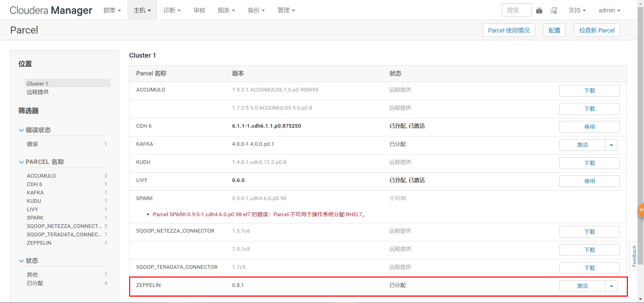
Task: Download KUDU parcel with 下载 button
Action: pyautogui.click(x=589, y=163)
